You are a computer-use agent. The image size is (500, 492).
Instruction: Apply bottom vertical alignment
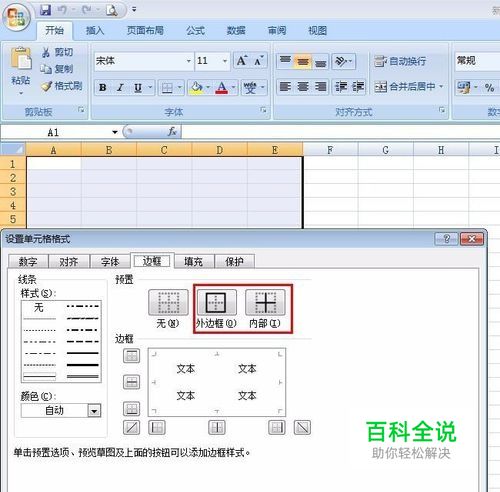click(x=320, y=61)
